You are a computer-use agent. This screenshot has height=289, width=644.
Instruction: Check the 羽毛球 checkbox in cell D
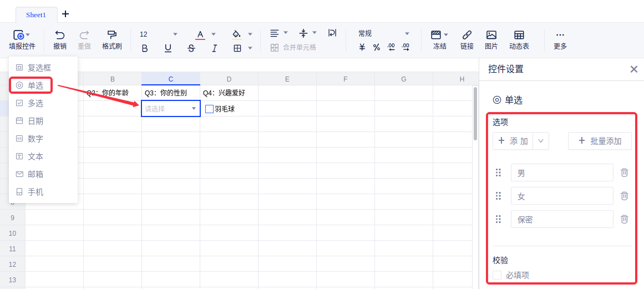209,109
